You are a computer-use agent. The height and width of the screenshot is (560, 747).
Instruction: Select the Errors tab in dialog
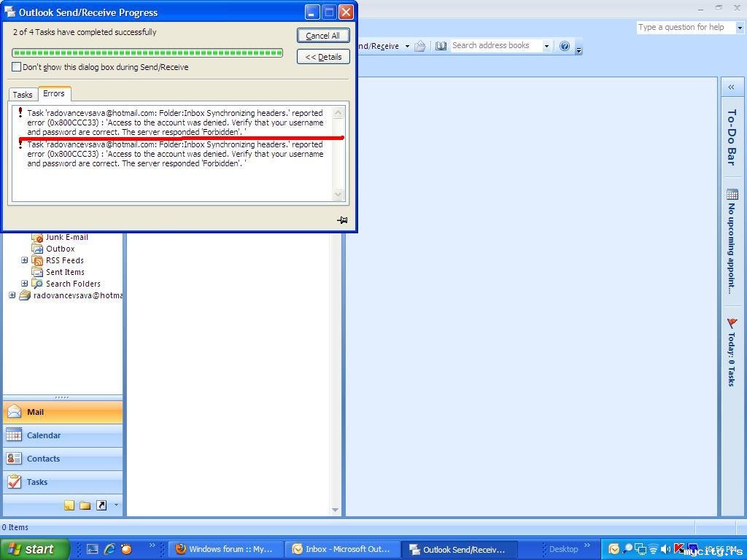point(54,93)
